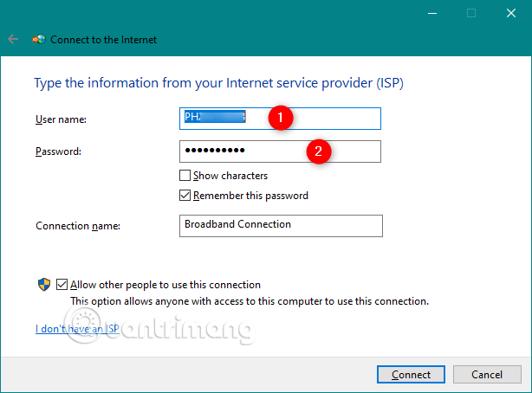Select the Connection name field with Broadband Connection
This screenshot has height=393, width=532.
coord(281,225)
